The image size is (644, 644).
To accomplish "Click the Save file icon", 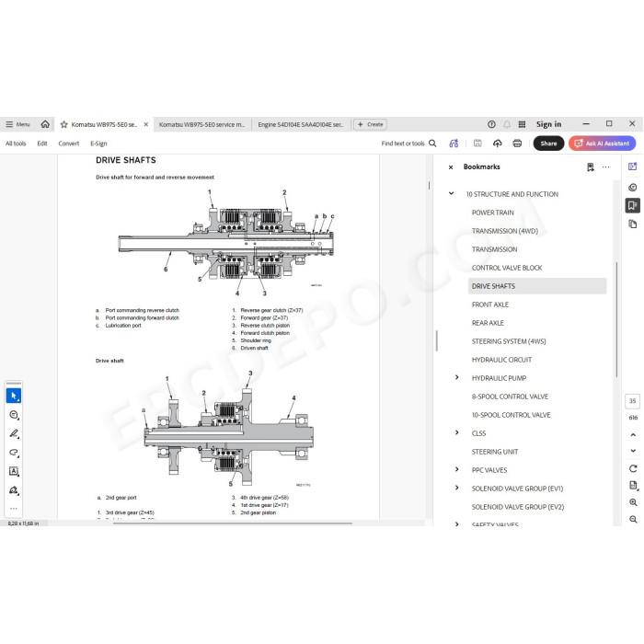I will [477, 143].
